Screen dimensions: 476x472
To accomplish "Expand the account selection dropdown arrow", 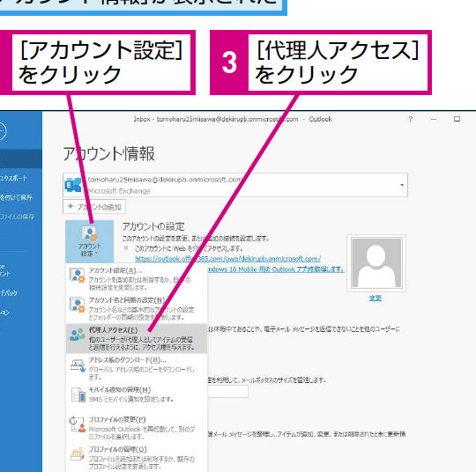I will tap(402, 185).
